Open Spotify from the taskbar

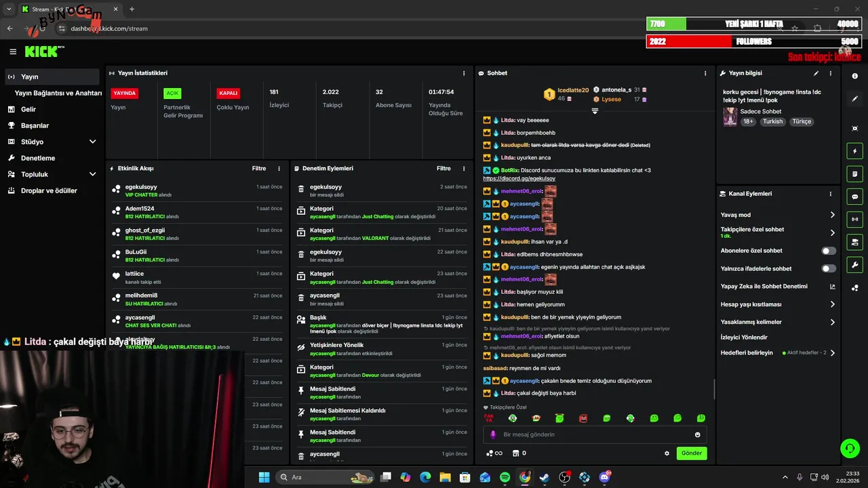[x=505, y=477]
